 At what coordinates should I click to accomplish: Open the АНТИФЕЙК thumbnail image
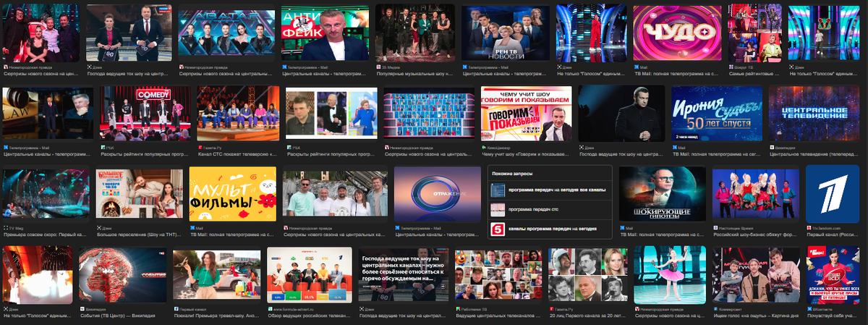325,33
